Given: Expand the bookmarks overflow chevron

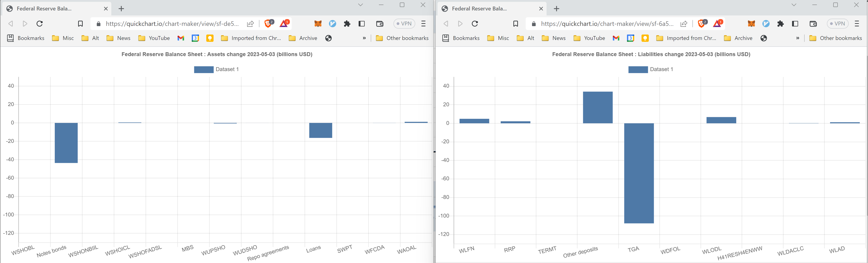Looking at the screenshot, I should pyautogui.click(x=364, y=38).
